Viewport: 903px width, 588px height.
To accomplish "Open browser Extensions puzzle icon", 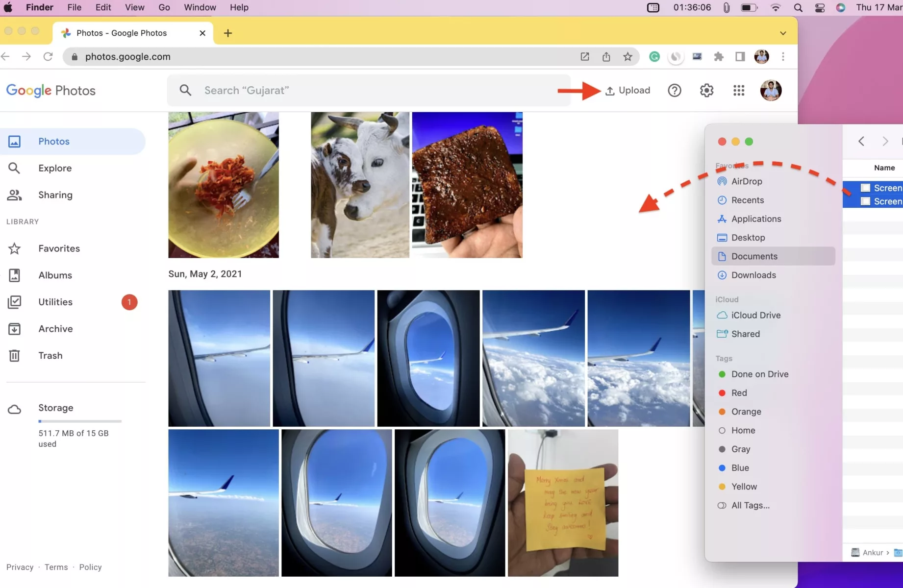I will coord(719,57).
